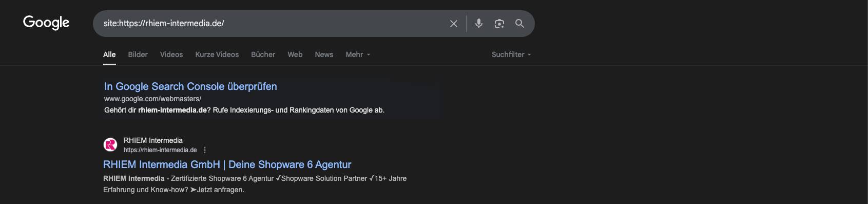The width and height of the screenshot is (868, 204).
Task: Submit search using magnifier icon
Action: pos(519,24)
